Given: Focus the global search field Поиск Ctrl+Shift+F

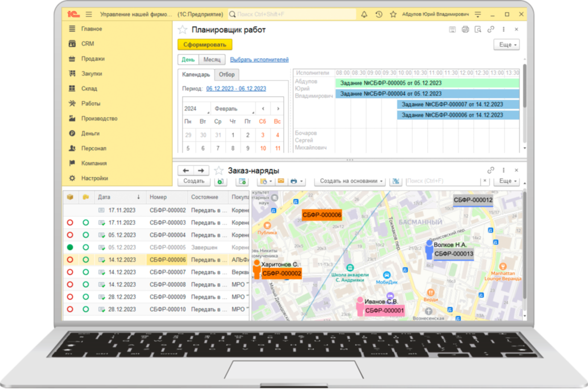Looking at the screenshot, I should pyautogui.click(x=292, y=14).
